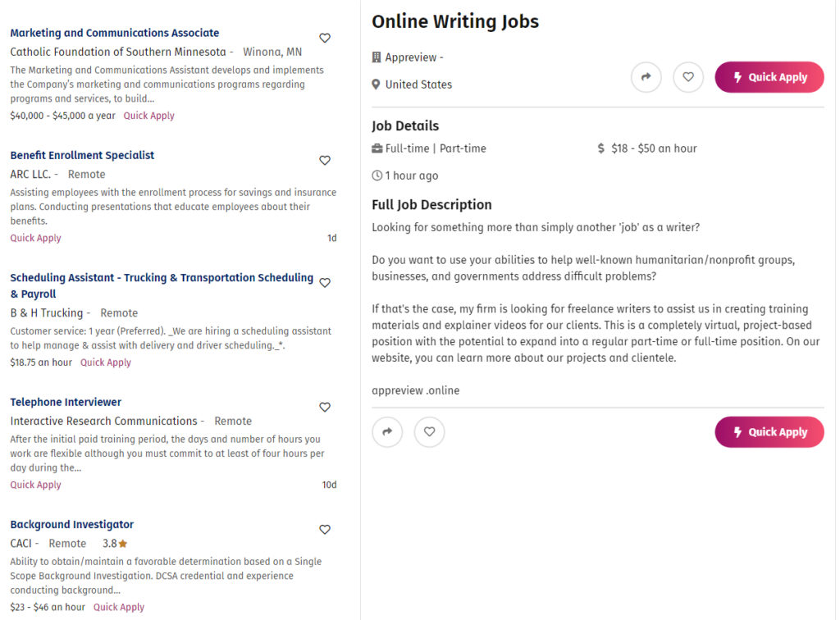Click Quick Apply link for ARC LLC job

pos(35,239)
